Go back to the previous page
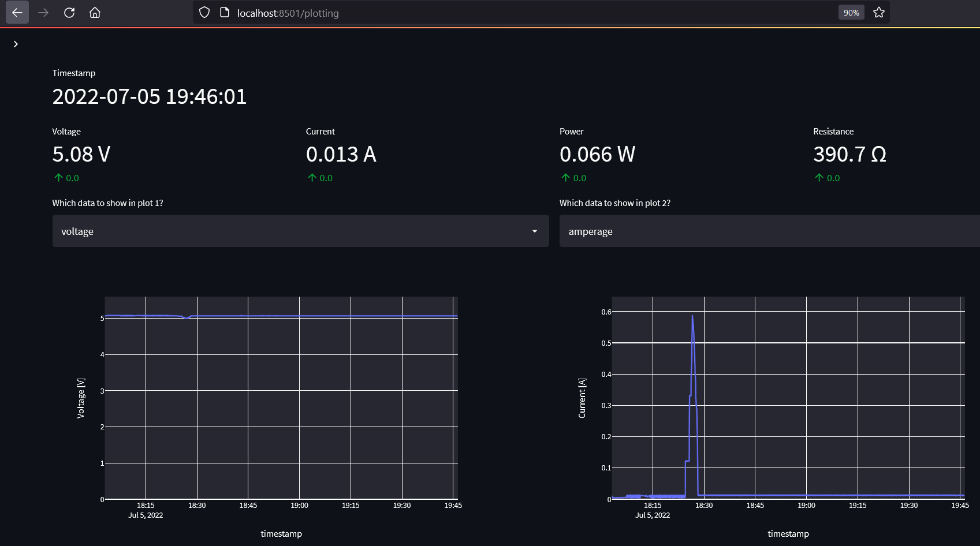Image resolution: width=980 pixels, height=546 pixels. coord(17,12)
